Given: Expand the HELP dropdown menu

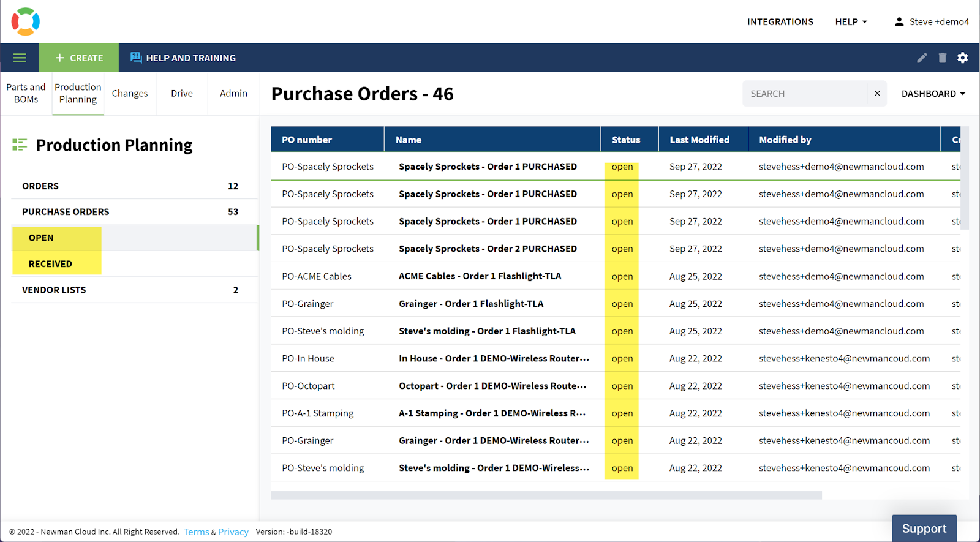Looking at the screenshot, I should click(851, 21).
